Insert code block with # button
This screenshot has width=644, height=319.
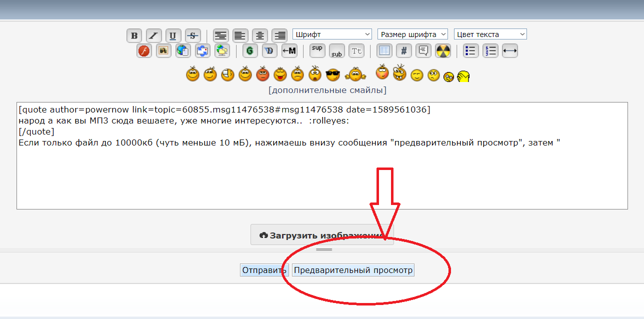pyautogui.click(x=404, y=50)
